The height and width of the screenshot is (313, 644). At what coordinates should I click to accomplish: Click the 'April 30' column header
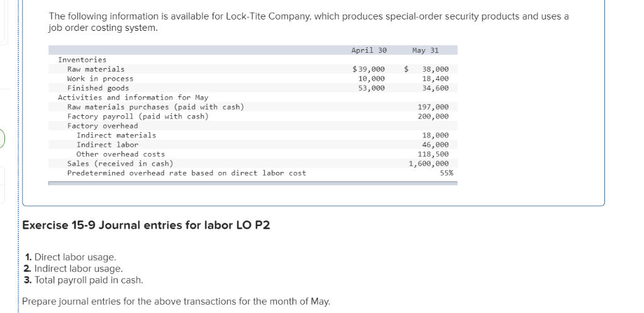tap(369, 50)
